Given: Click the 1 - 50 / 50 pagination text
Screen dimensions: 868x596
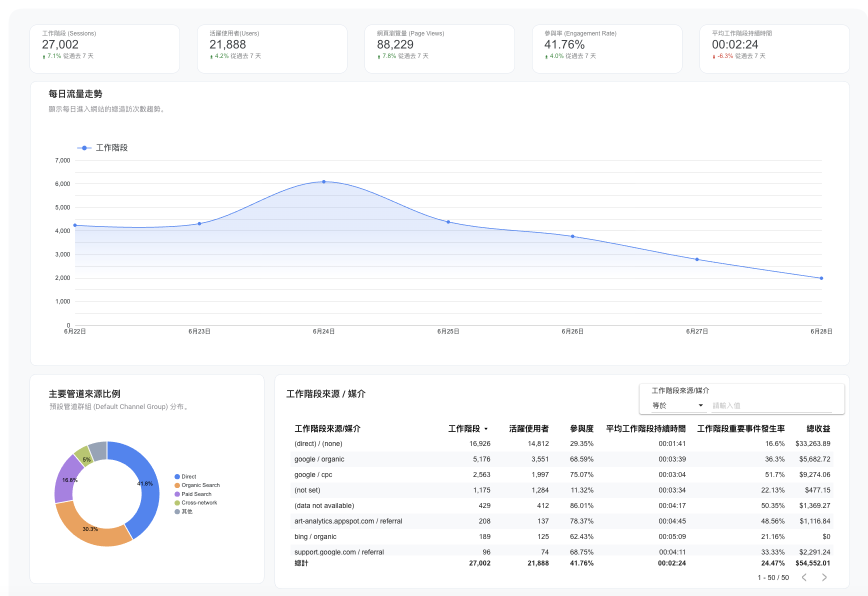Looking at the screenshot, I should point(773,577).
